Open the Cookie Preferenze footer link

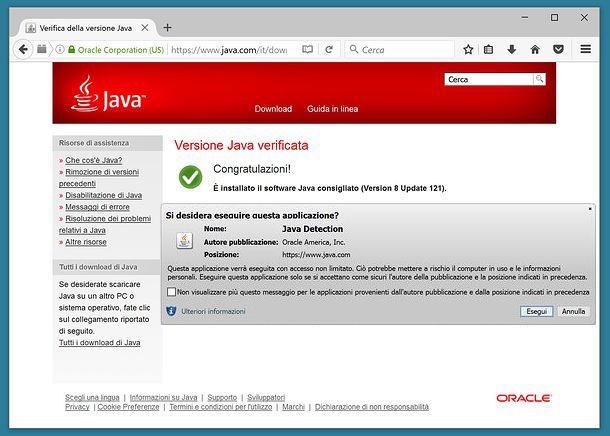click(x=128, y=407)
